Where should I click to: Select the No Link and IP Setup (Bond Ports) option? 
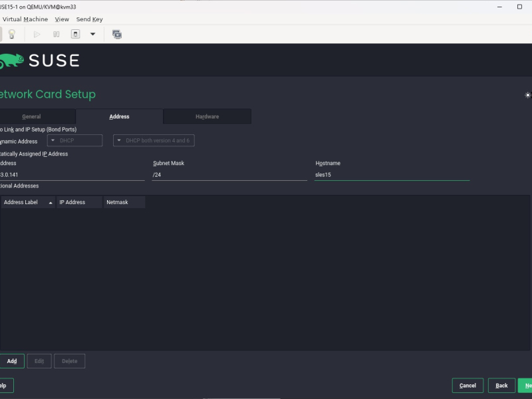39,129
